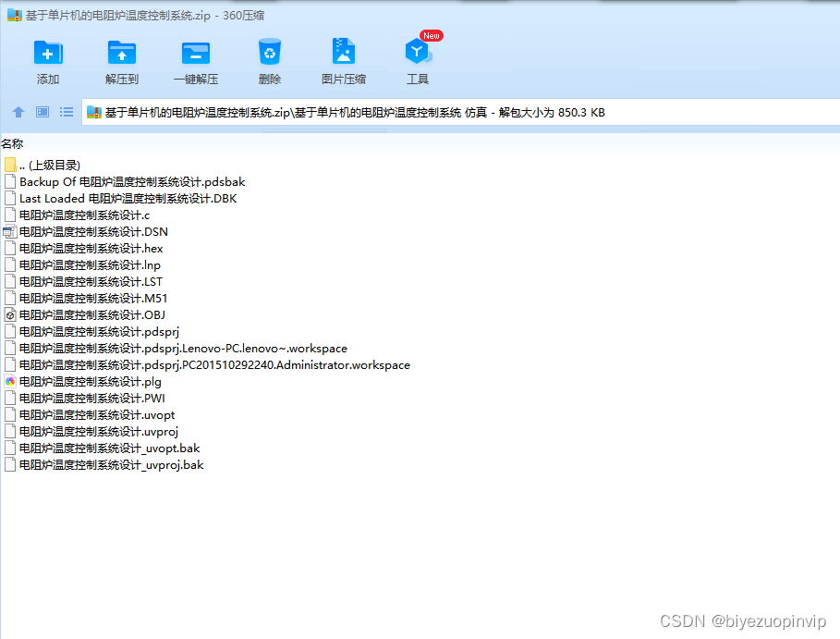Image resolution: width=840 pixels, height=639 pixels.
Task: Open the .. (上级目录) parent folder entry
Action: (50, 166)
